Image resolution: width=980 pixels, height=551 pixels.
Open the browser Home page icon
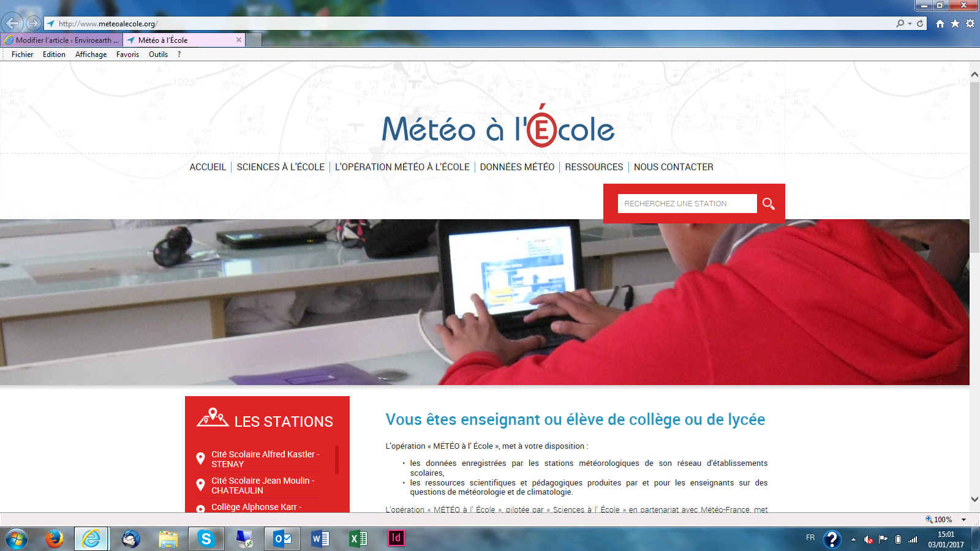(x=941, y=23)
